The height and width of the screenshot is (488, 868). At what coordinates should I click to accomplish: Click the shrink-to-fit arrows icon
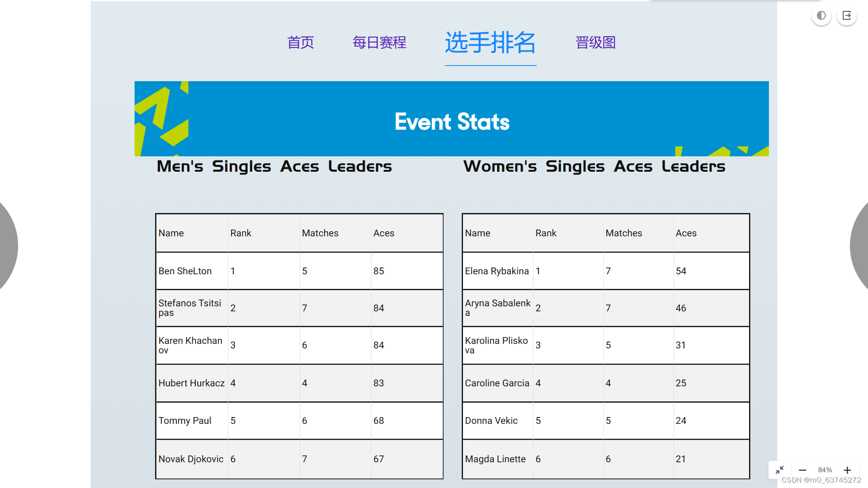pos(780,470)
